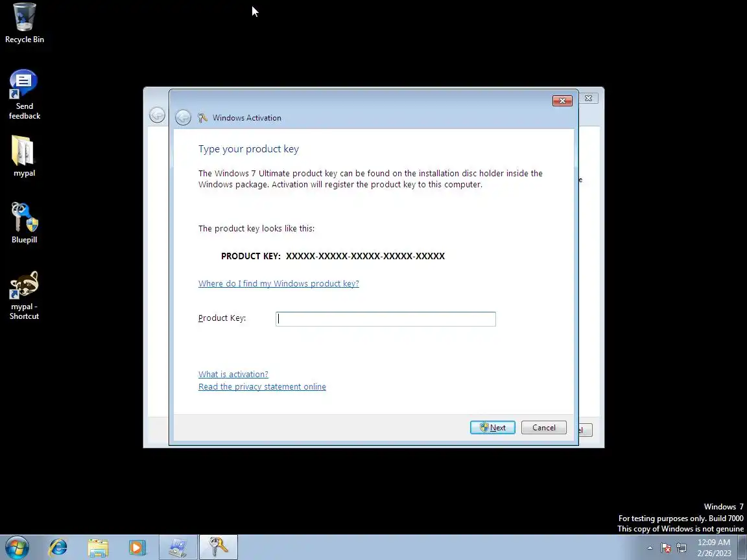
Task: Open Windows Explorer from the taskbar
Action: tap(98, 548)
